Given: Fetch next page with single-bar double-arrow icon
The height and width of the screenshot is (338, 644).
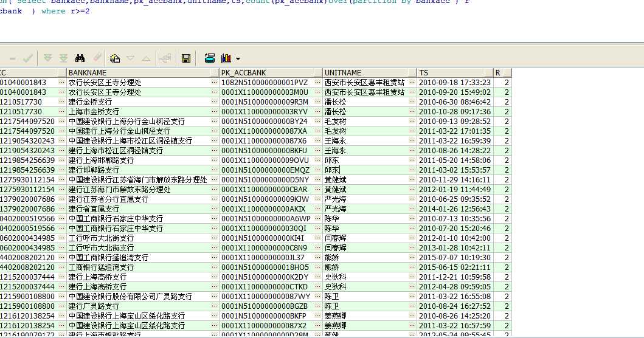Looking at the screenshot, I should [x=47, y=58].
